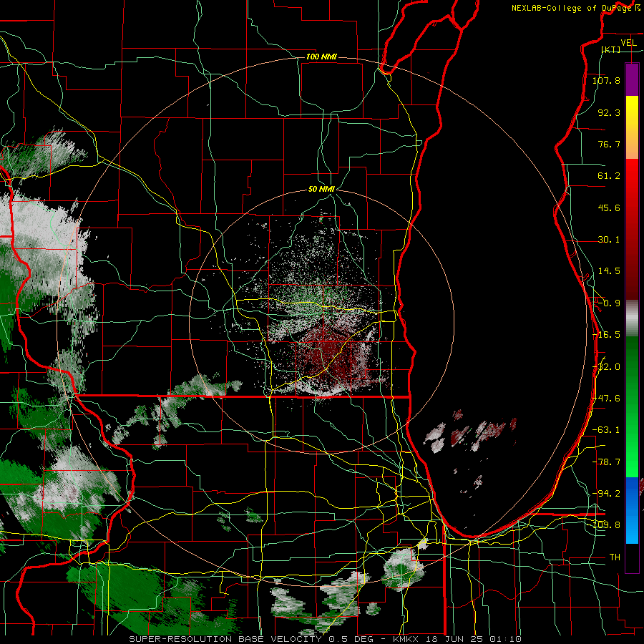Click the -16.5 velocity scale value
Viewport: 644px width, 644px height.
pos(606,335)
